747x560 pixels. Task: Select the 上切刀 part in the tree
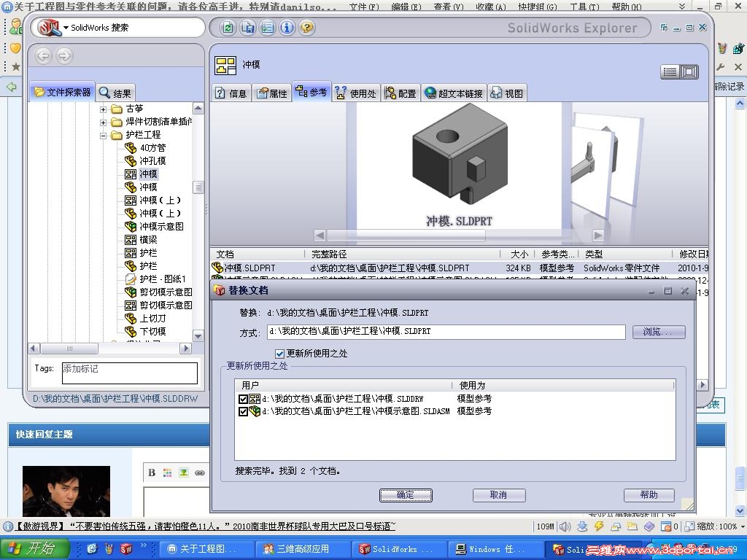[145, 318]
